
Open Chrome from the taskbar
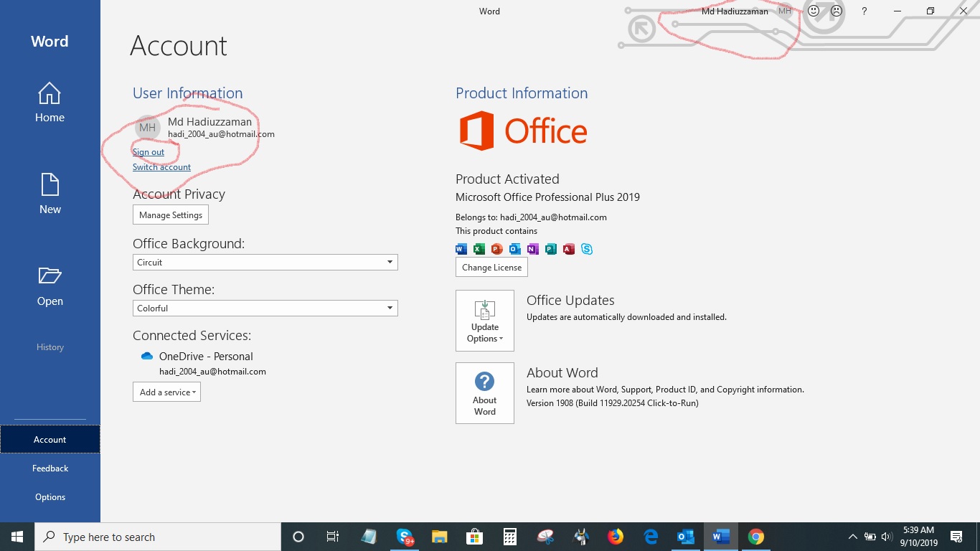pyautogui.click(x=755, y=537)
